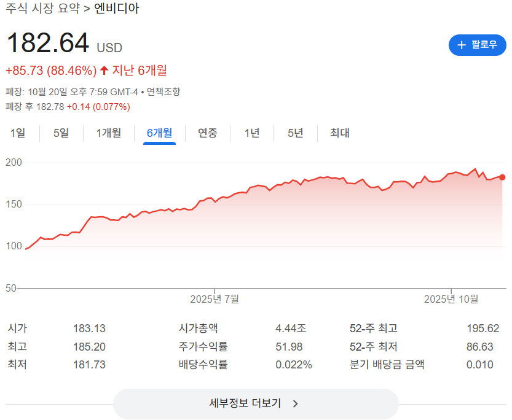
Task: Click the chevron arrow beside 세부정보 더보기
Action: (296, 403)
